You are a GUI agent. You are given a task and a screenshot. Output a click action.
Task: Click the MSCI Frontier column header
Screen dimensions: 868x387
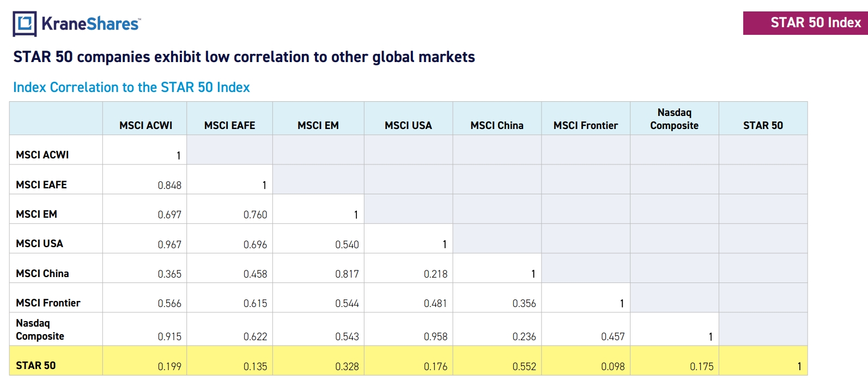(585, 125)
